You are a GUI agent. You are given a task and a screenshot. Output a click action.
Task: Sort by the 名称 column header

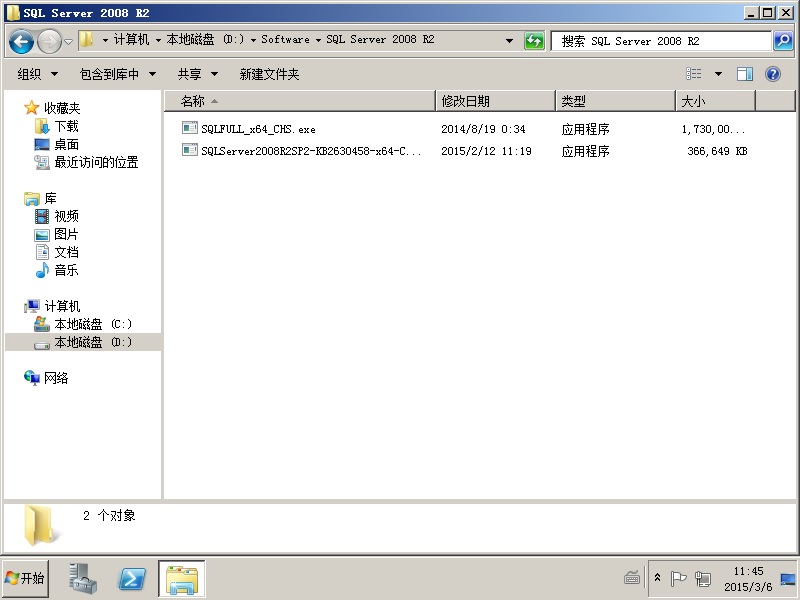point(300,101)
